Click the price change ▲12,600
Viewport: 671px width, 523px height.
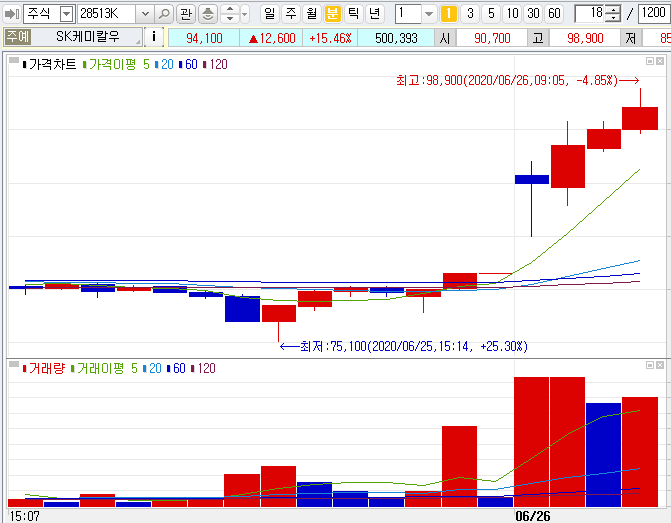point(272,39)
